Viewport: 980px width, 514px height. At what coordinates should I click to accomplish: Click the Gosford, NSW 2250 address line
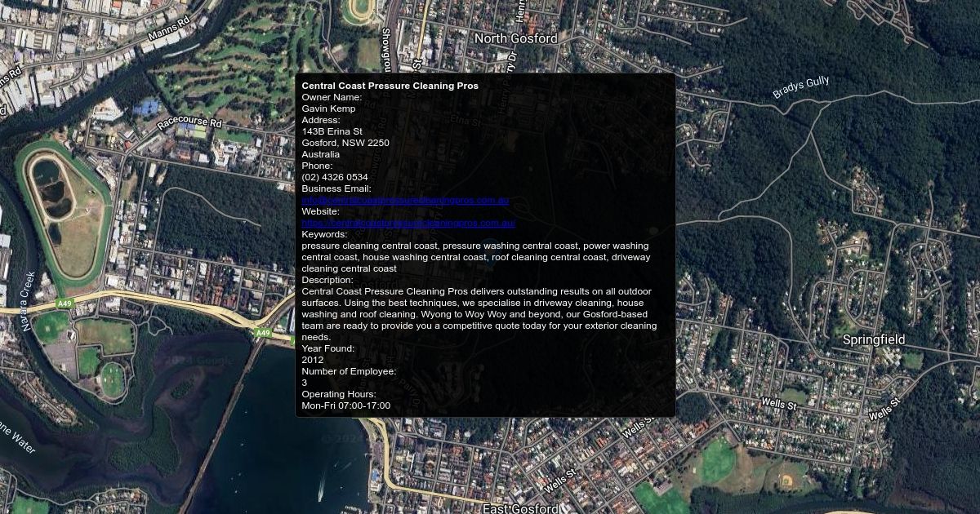(x=345, y=143)
